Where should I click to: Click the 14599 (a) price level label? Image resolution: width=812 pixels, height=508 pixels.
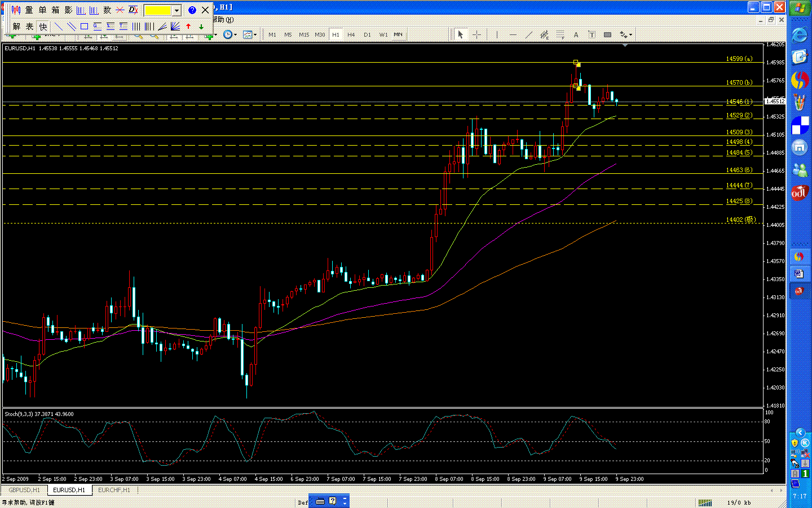pyautogui.click(x=739, y=59)
